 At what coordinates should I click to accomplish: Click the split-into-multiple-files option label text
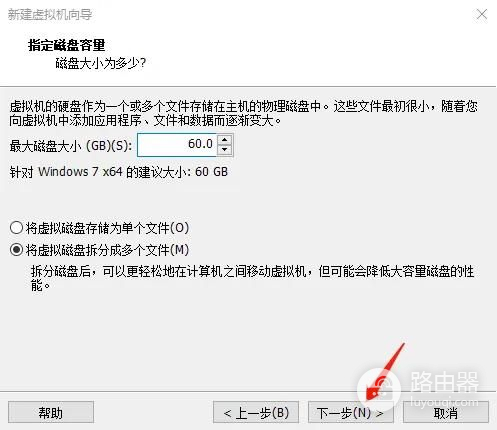[108, 250]
